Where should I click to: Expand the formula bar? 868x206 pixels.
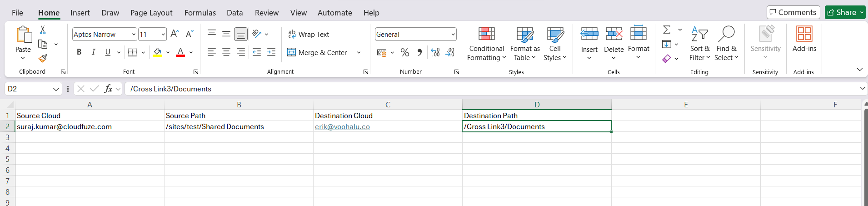click(863, 88)
